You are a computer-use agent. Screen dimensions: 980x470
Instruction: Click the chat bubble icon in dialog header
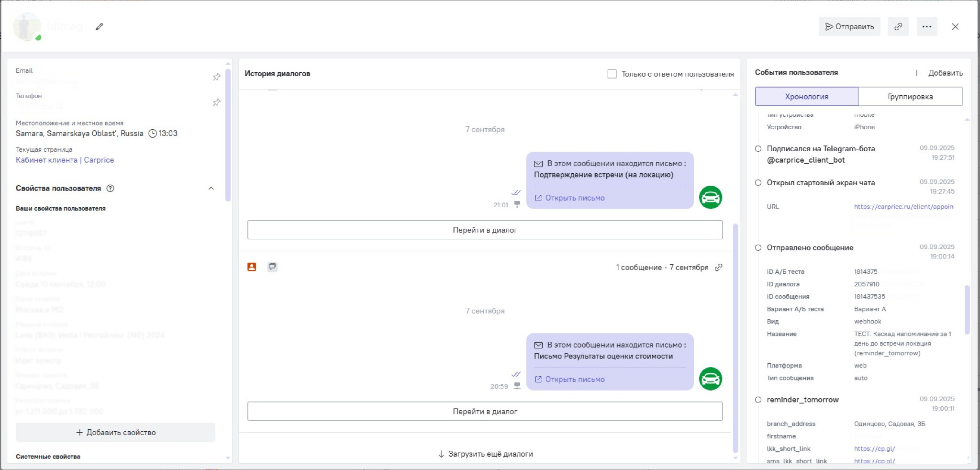coord(272,267)
